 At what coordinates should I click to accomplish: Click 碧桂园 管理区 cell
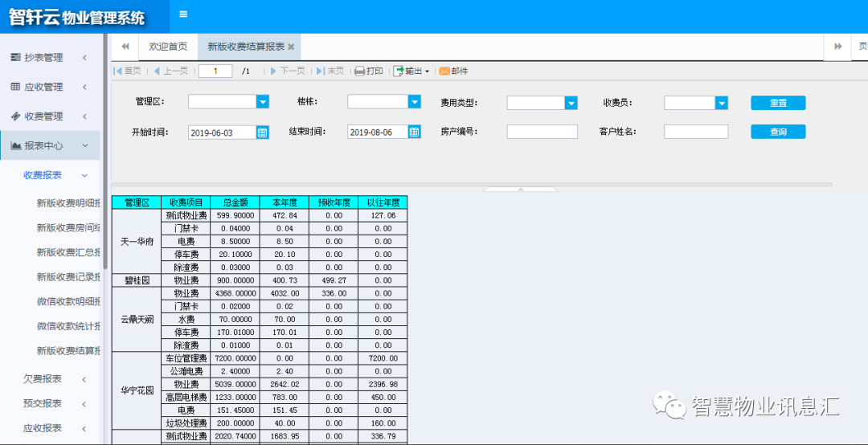click(137, 280)
